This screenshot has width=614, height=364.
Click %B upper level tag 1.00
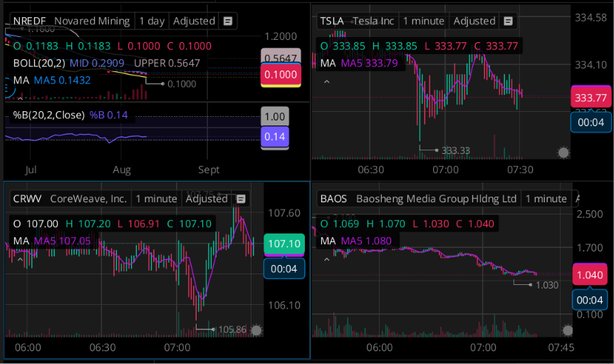(x=275, y=116)
